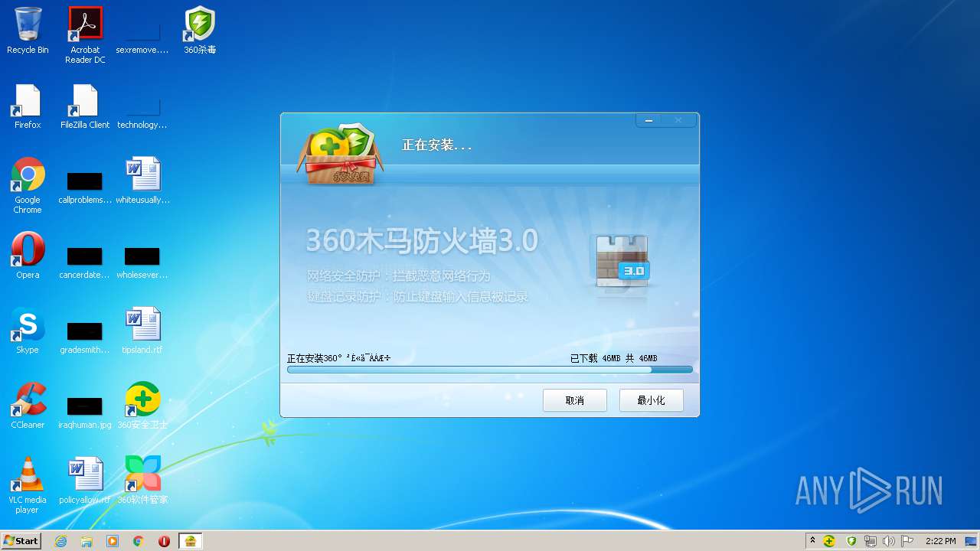Open the Windows Start menu
The height and width of the screenshot is (551, 980).
pyautogui.click(x=21, y=540)
